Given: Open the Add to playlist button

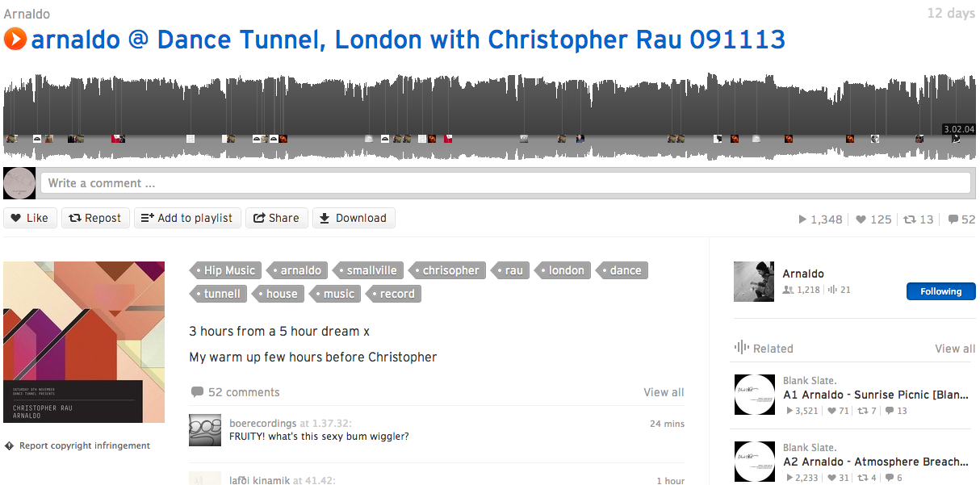Looking at the screenshot, I should 187,218.
